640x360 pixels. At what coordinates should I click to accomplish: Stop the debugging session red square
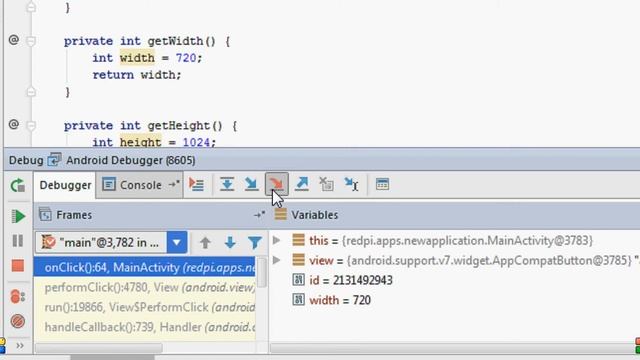coord(18,266)
